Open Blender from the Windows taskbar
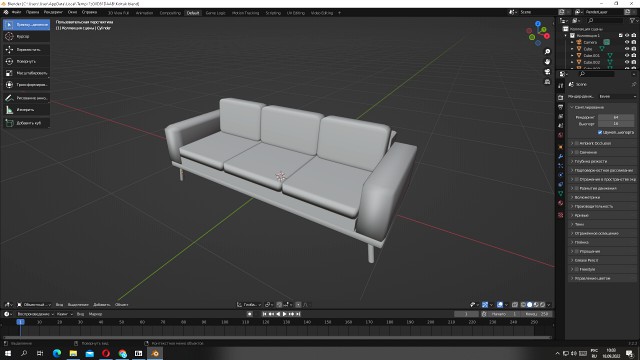Viewport: 640px width, 360px height. tap(155, 353)
